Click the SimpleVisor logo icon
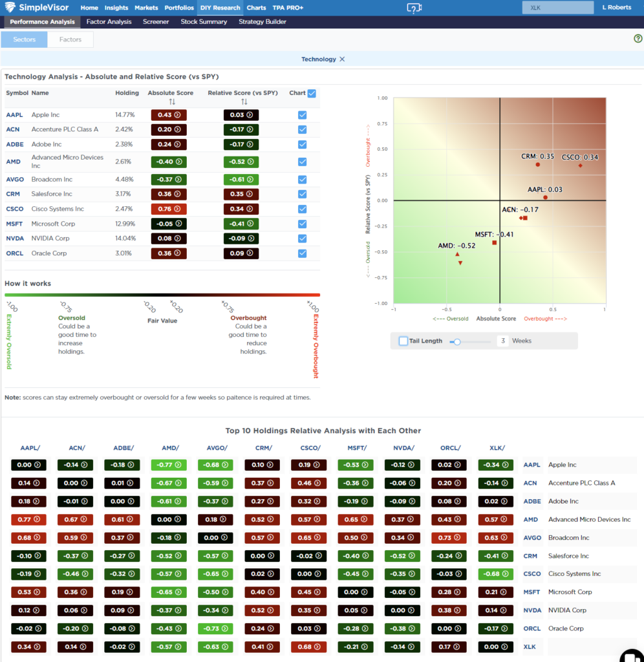Image resolution: width=644 pixels, height=662 pixels. [x=10, y=7]
